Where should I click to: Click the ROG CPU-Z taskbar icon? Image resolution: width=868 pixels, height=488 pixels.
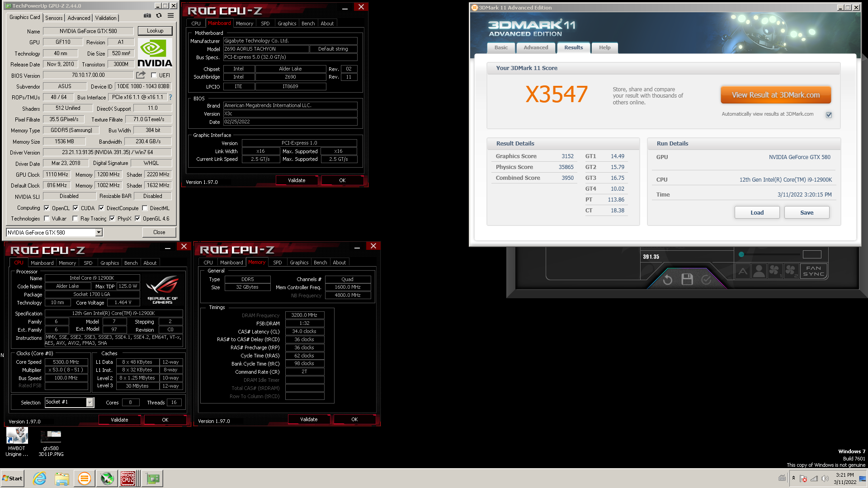pyautogui.click(x=128, y=479)
